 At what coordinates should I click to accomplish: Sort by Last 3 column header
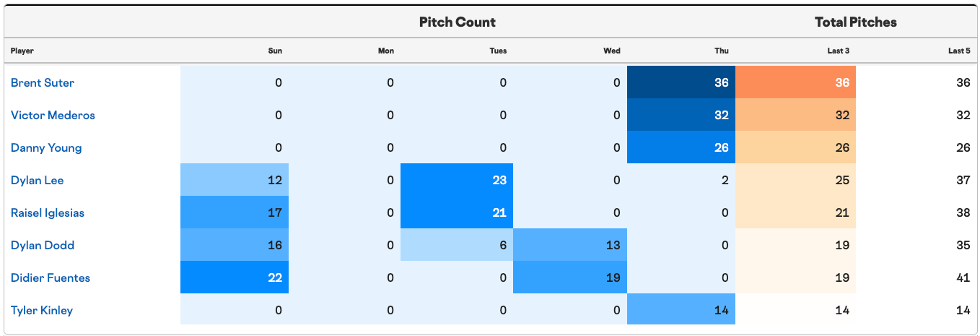pos(838,51)
